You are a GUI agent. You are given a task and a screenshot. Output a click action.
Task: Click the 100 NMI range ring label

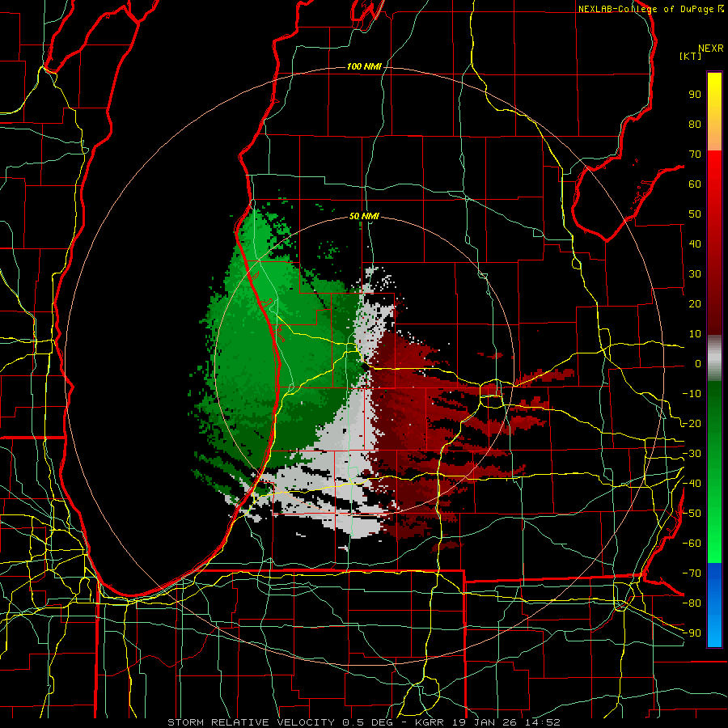(364, 66)
